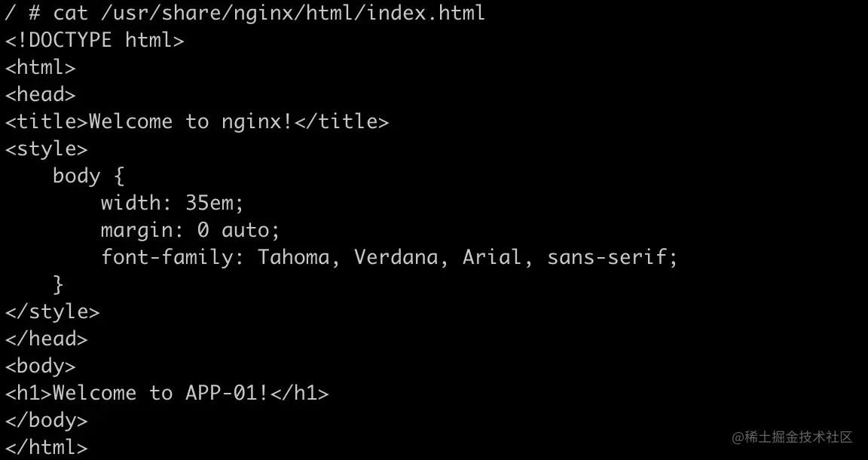Screen dimensions: 868x460
Task: Click the cat command file path
Action: 293,14
